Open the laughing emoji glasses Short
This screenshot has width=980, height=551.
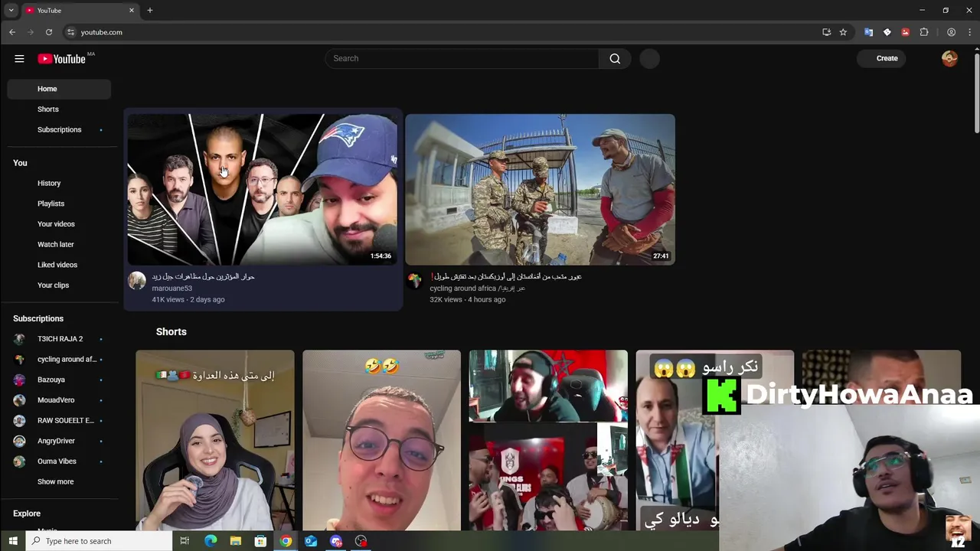381,440
